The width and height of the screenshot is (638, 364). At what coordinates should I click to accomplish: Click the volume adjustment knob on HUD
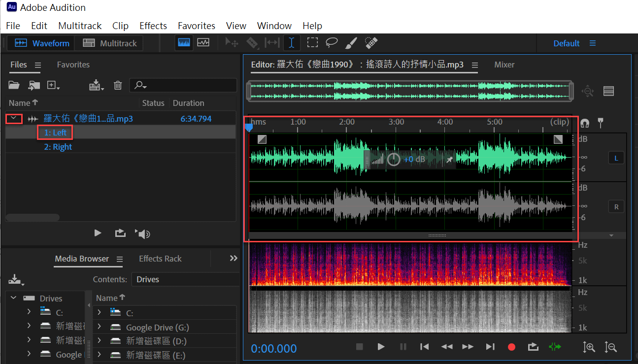coord(394,160)
